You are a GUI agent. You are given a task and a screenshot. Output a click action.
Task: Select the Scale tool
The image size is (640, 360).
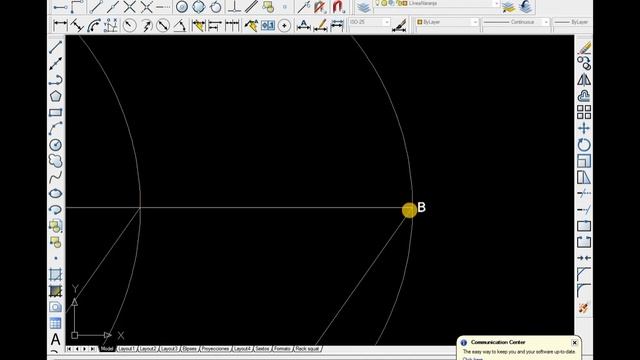pyautogui.click(x=584, y=161)
